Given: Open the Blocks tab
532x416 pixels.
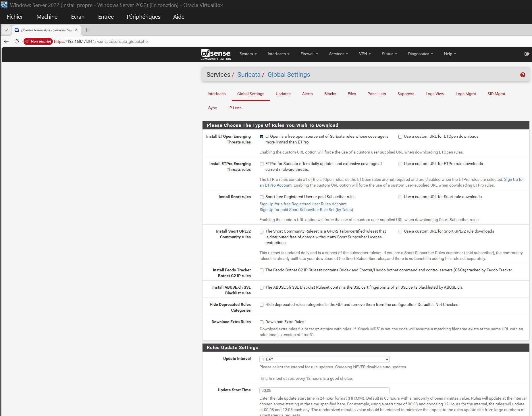Looking at the screenshot, I should click(330, 94).
